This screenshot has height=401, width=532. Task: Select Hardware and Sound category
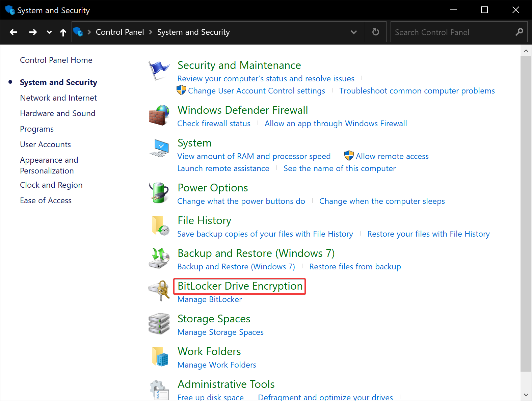(58, 113)
